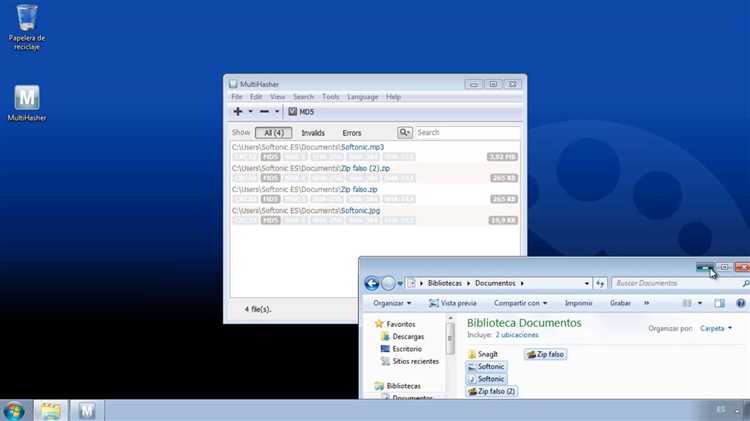Show only Invalids in the list
This screenshot has height=421, width=750.
313,133
